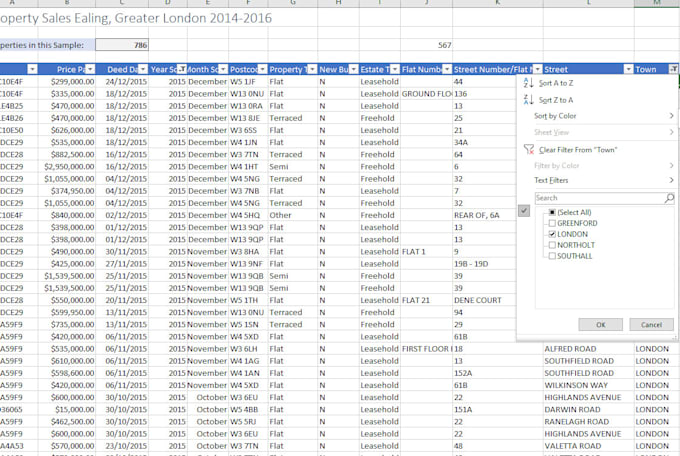
Task: Click the Sort A to Z icon
Action: point(528,82)
